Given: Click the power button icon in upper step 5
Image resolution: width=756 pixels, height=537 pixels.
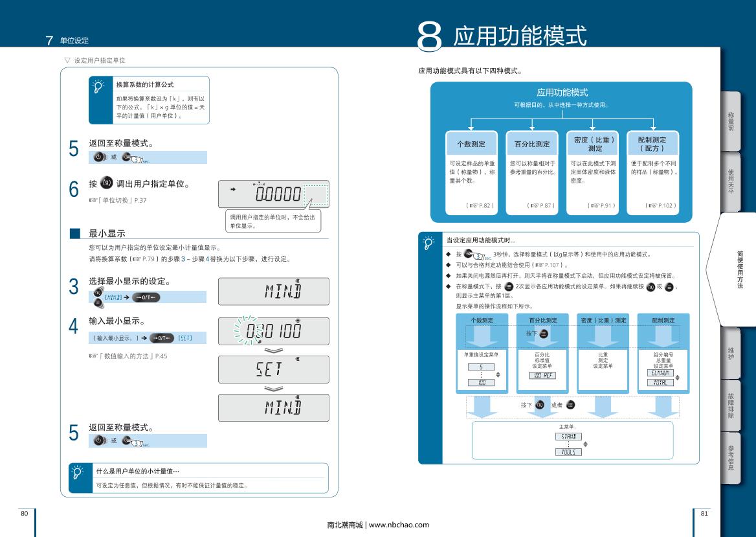Looking at the screenshot, I should click(99, 157).
